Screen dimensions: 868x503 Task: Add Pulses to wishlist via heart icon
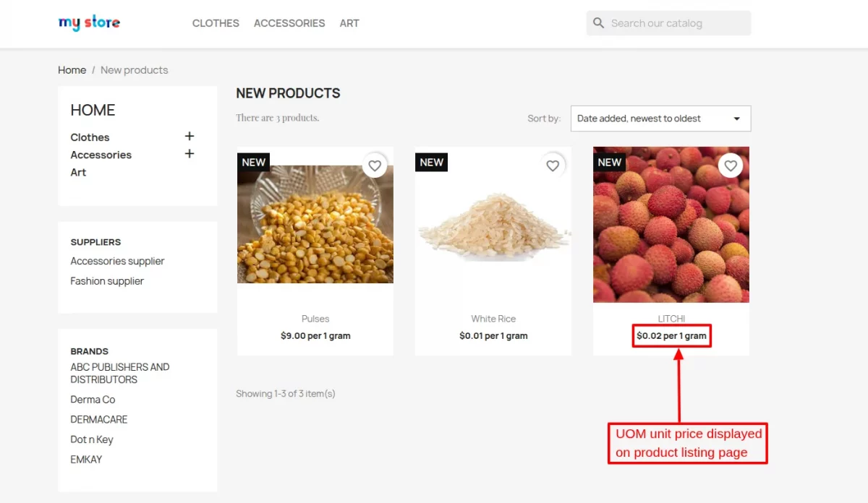(375, 166)
